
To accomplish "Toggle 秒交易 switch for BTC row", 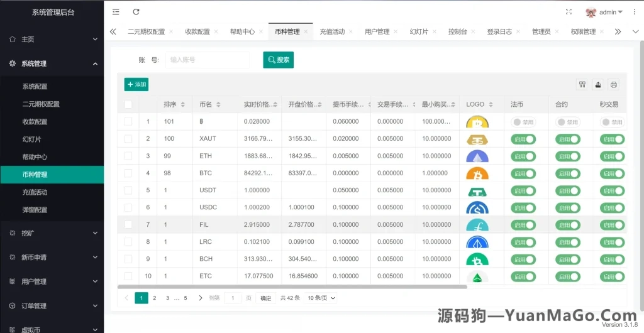I will [612, 173].
